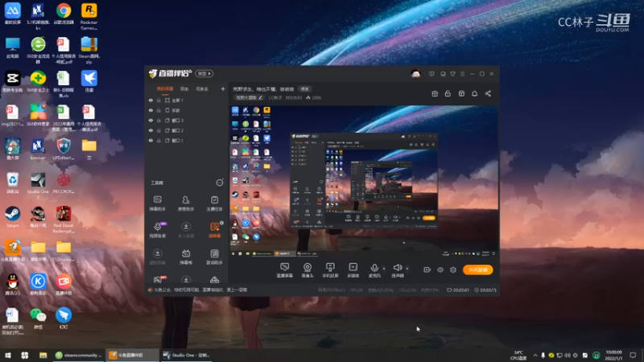This screenshot has width=644, height=362.
Task: Hide the 手游 source
Action: 151,110
